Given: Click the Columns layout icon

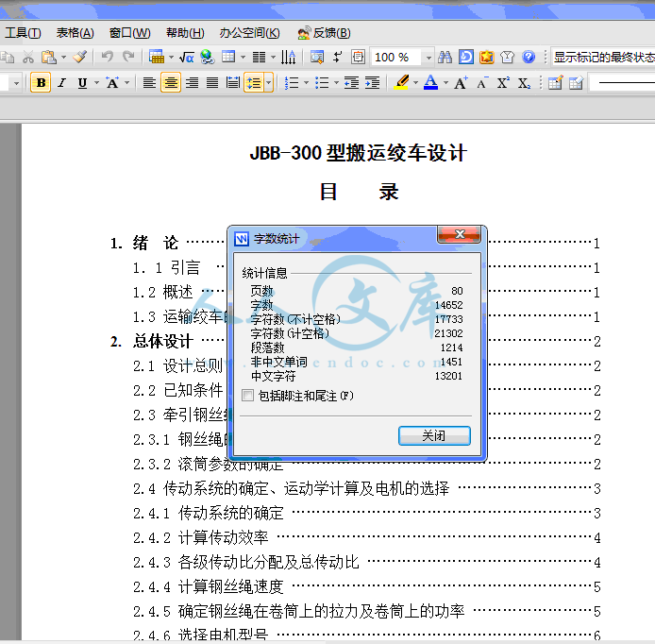Looking at the screenshot, I should [x=260, y=58].
